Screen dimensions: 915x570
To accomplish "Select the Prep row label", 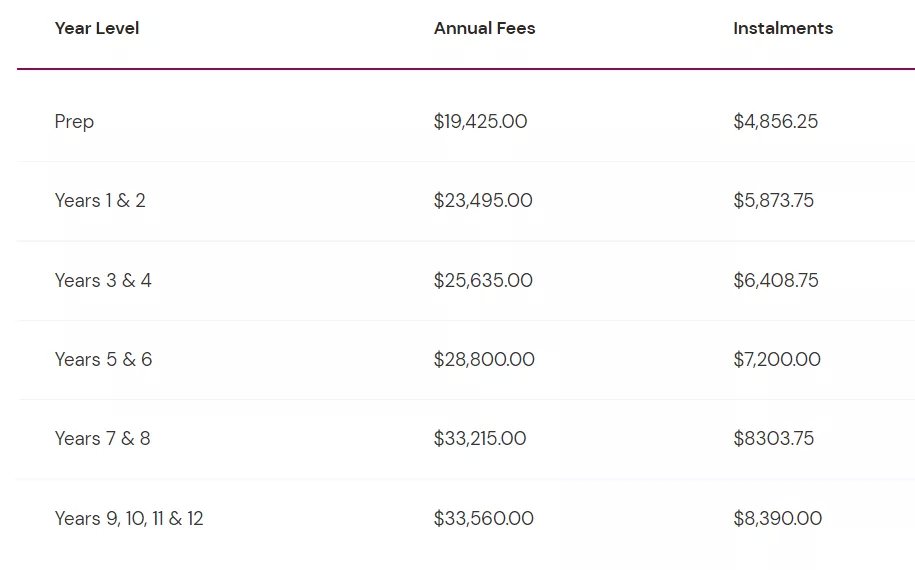I will point(74,122).
